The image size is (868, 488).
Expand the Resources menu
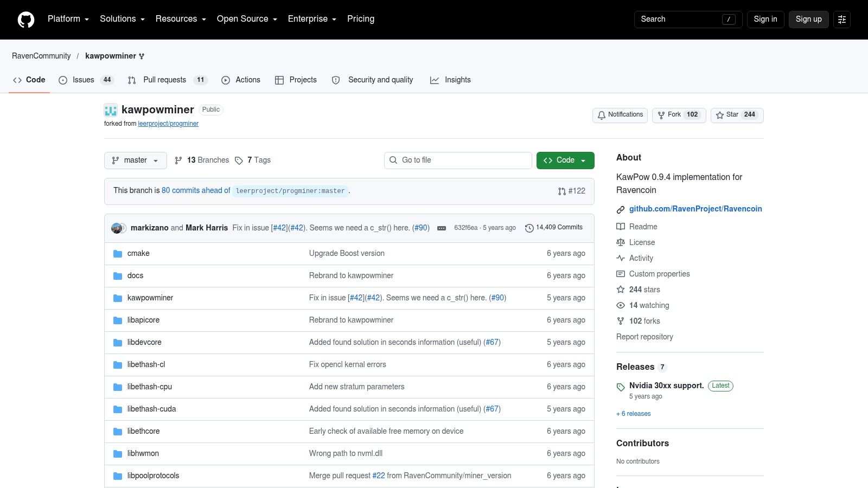coord(181,19)
